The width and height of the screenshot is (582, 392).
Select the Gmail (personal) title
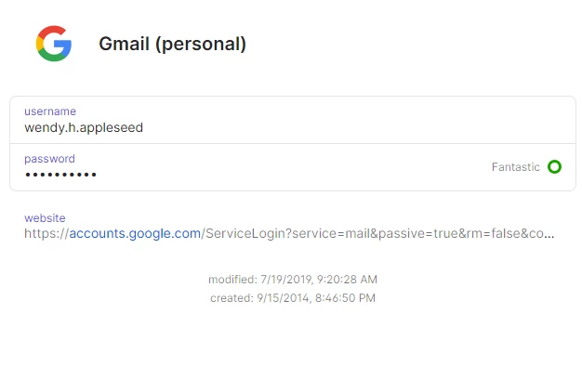pyautogui.click(x=172, y=44)
